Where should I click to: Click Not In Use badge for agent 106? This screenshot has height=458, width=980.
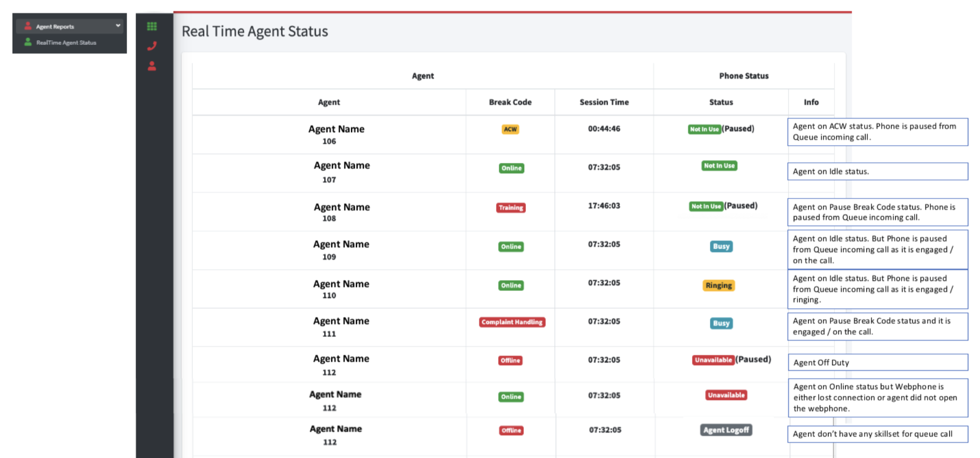(705, 129)
